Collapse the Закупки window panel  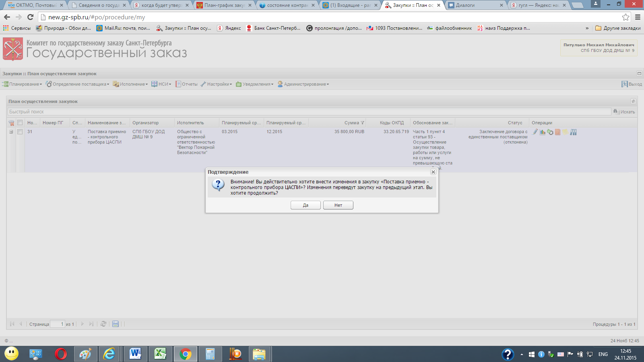[x=639, y=73]
